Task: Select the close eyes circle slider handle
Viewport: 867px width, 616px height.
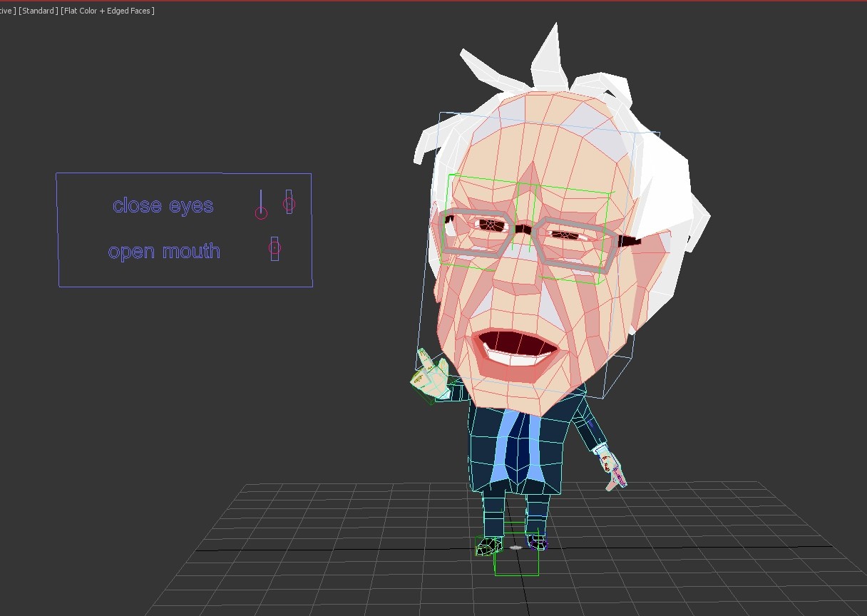Action: pyautogui.click(x=261, y=212)
